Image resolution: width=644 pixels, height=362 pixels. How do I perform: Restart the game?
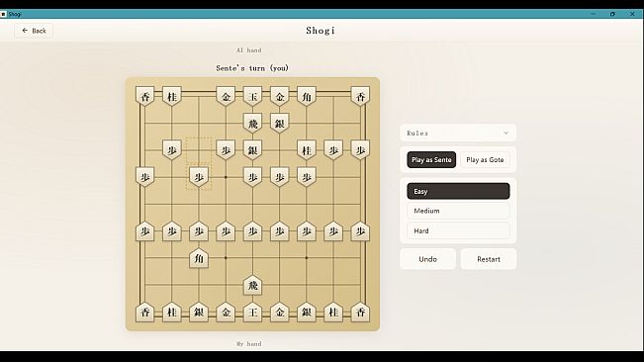click(489, 259)
